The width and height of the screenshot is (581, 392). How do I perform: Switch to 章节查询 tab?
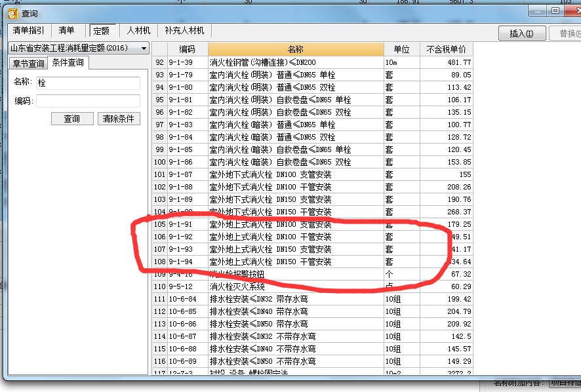29,64
